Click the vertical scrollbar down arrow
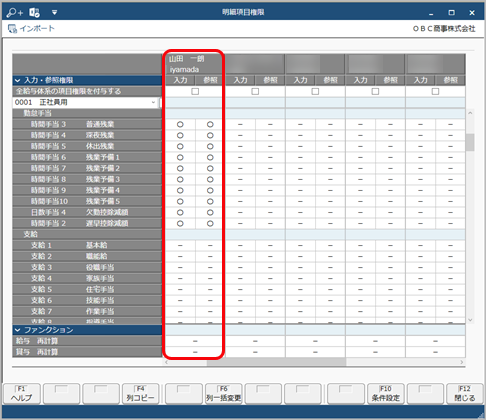486x420 pixels. (x=470, y=320)
